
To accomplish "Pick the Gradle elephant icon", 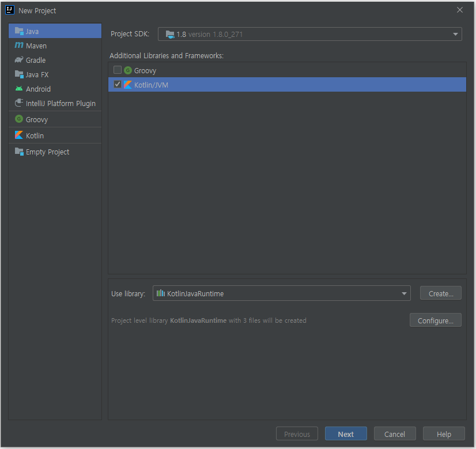I will tap(19, 60).
